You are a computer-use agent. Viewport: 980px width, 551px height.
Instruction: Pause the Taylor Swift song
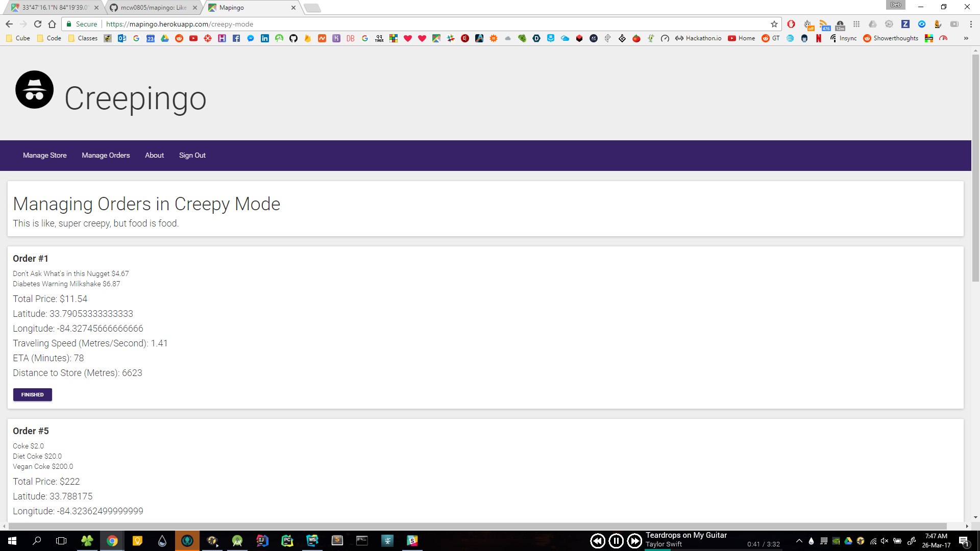[x=616, y=541]
